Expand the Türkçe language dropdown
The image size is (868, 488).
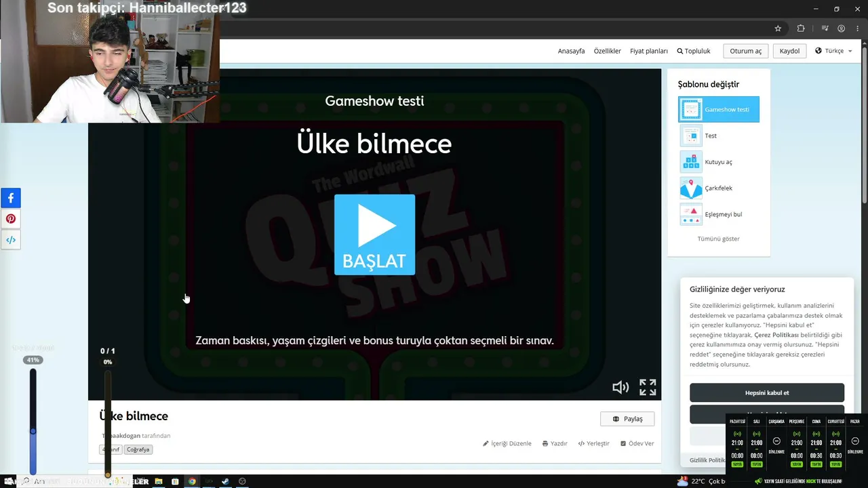click(x=833, y=51)
